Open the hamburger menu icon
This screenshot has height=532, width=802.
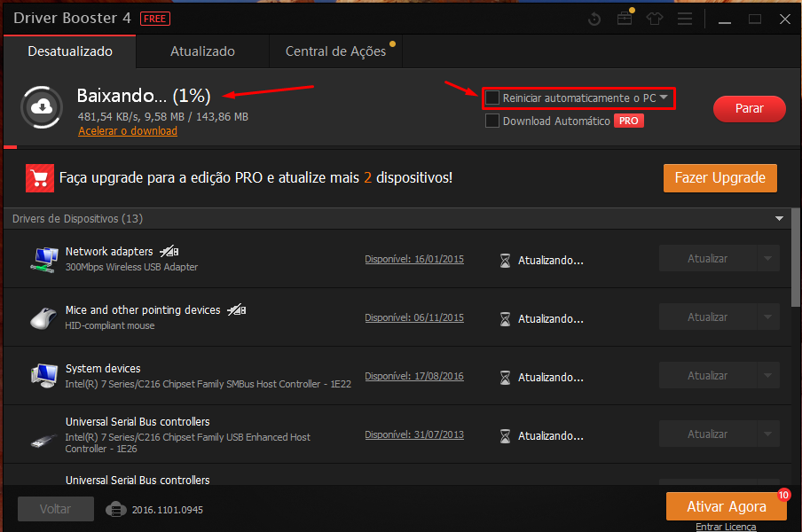(x=685, y=20)
